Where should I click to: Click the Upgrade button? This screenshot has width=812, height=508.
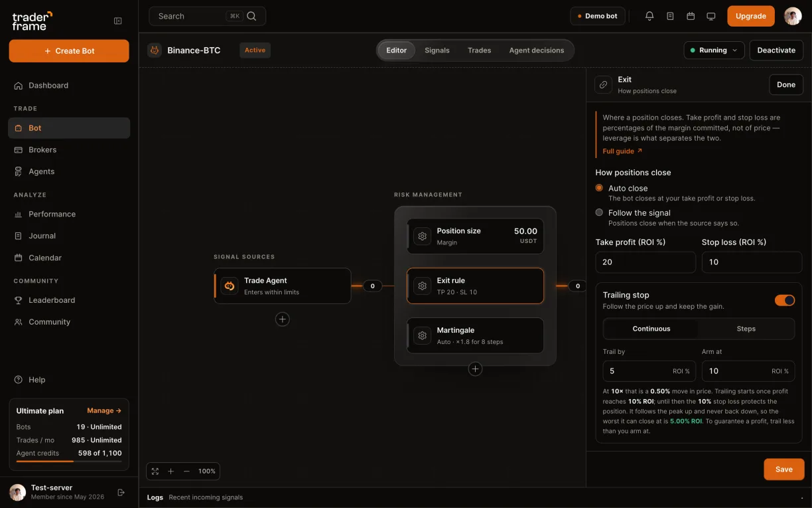coord(751,16)
